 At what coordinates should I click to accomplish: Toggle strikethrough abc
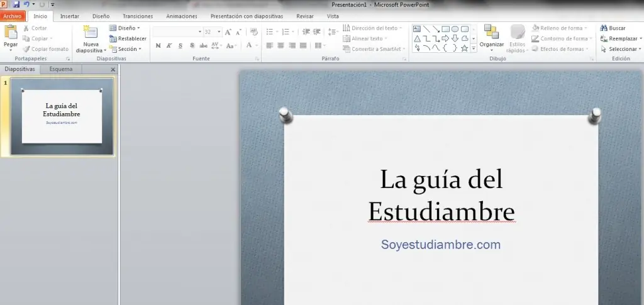[x=203, y=45]
